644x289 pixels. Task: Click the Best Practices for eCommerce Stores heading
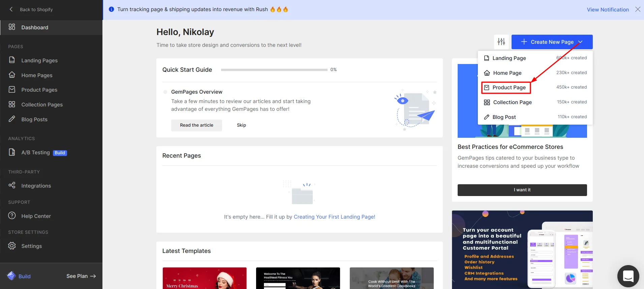click(x=510, y=147)
